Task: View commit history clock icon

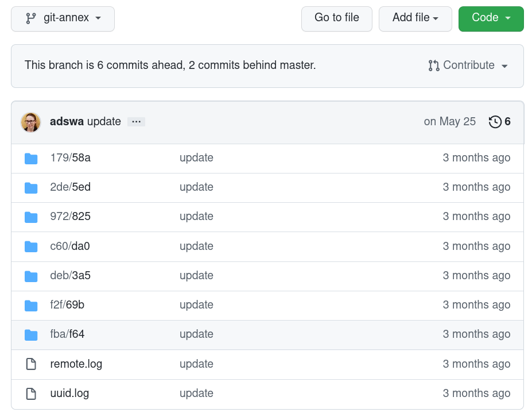Action: tap(495, 122)
